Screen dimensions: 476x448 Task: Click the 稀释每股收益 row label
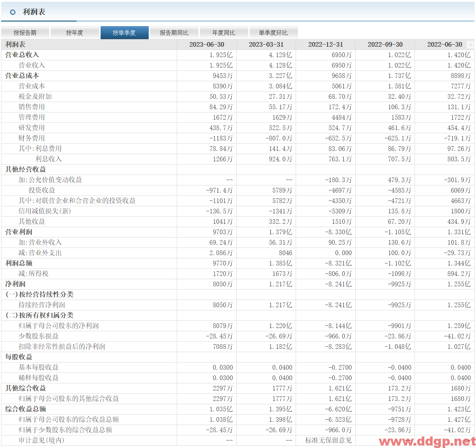(x=38, y=378)
